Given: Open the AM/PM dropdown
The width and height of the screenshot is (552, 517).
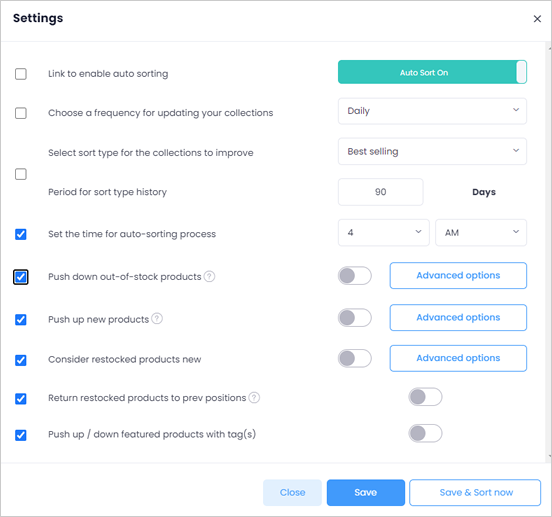Looking at the screenshot, I should (x=481, y=233).
